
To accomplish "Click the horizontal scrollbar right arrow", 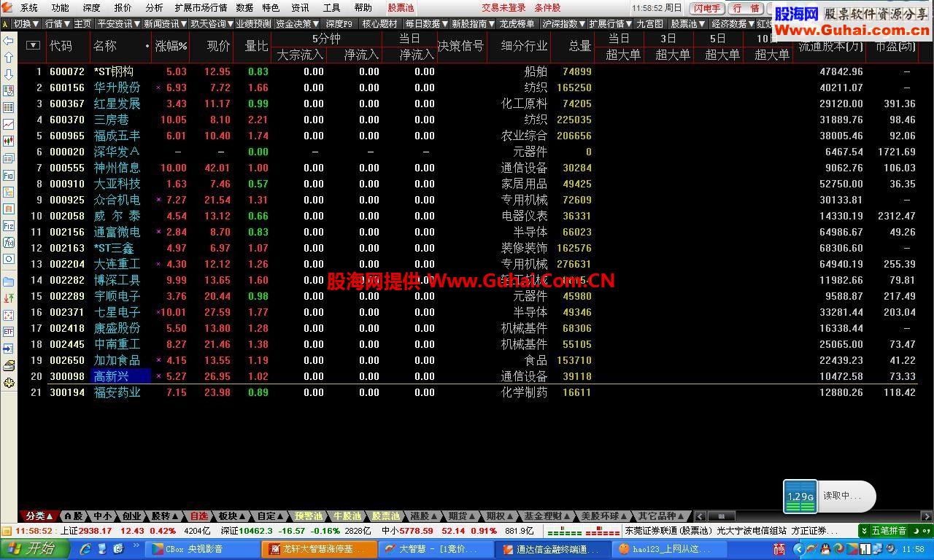I will [927, 516].
